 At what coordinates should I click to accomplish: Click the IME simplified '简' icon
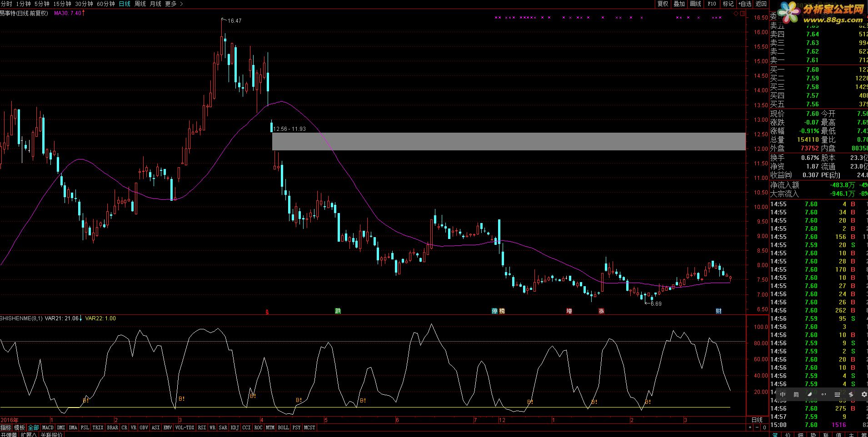(x=796, y=394)
